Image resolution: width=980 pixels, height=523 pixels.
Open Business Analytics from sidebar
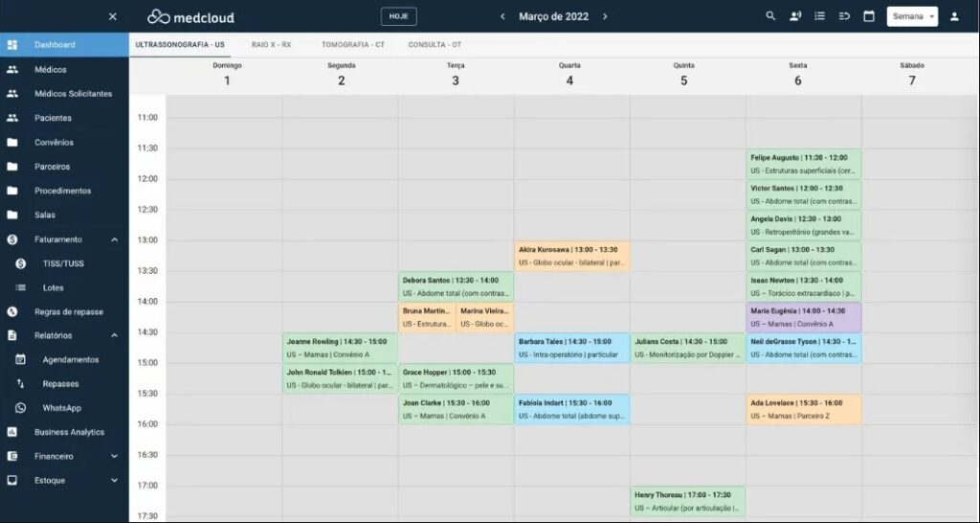pos(69,432)
